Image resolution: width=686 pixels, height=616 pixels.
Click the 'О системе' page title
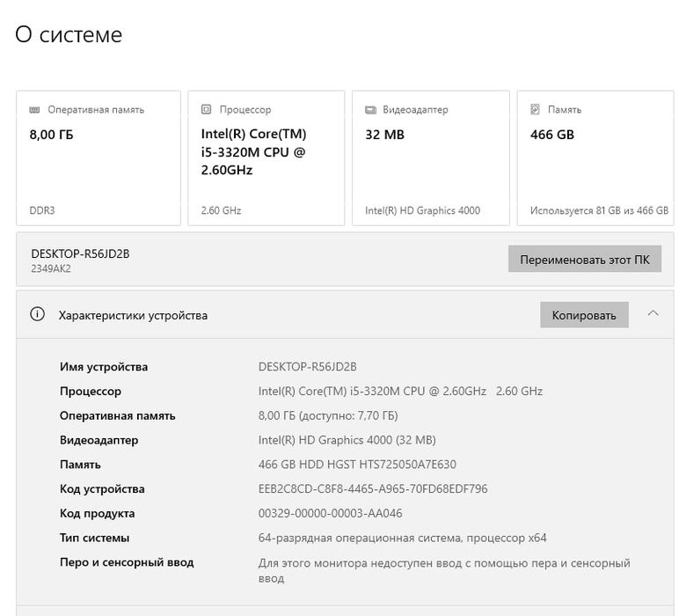tap(69, 34)
